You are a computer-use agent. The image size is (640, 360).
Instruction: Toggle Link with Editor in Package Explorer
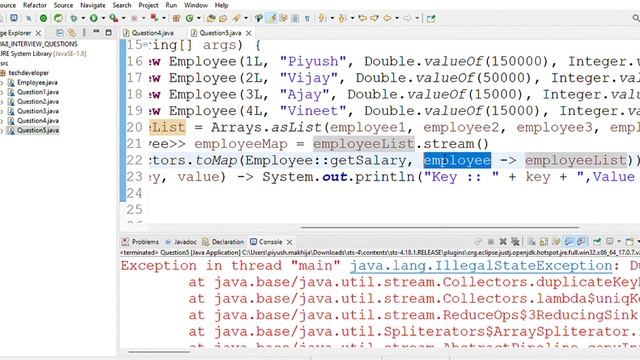click(x=72, y=33)
